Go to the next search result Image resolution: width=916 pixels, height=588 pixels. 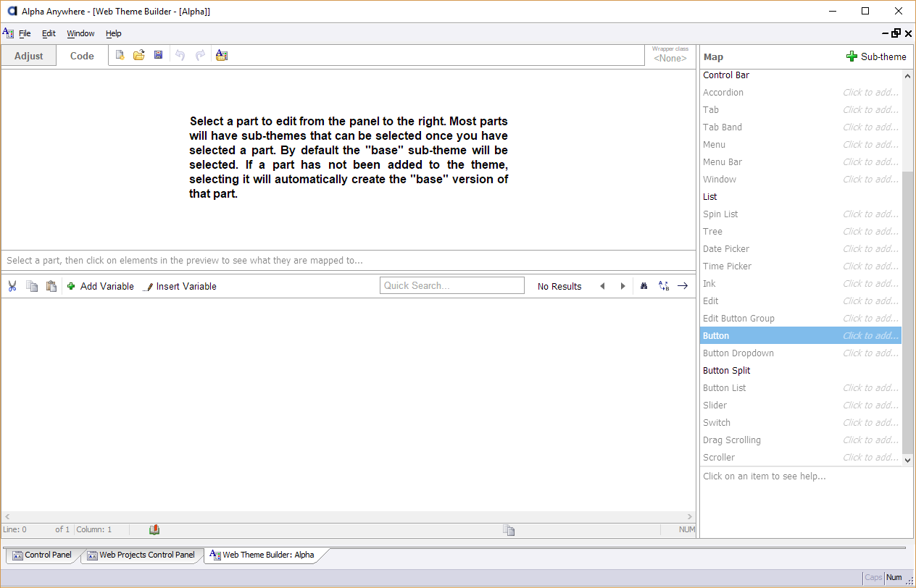click(x=623, y=286)
